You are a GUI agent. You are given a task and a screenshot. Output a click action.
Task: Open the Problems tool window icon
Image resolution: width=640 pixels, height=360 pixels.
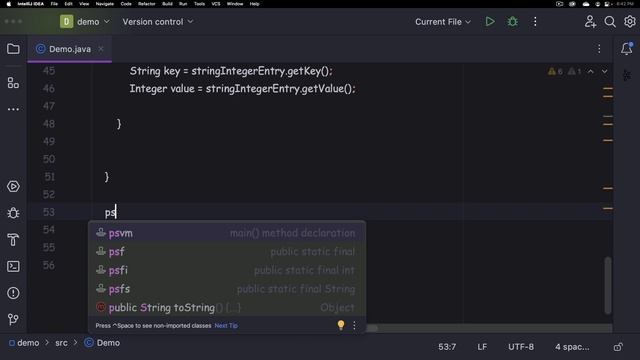pos(13,293)
